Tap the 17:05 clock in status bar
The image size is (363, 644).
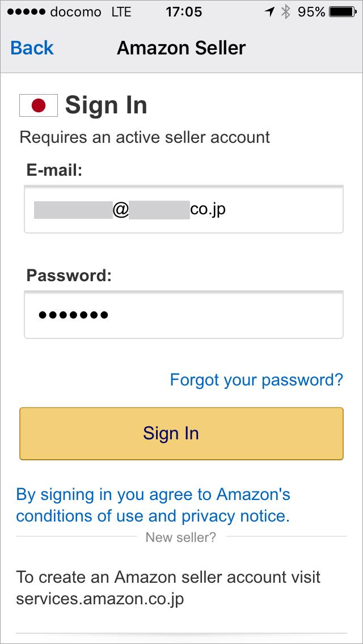coord(184,12)
